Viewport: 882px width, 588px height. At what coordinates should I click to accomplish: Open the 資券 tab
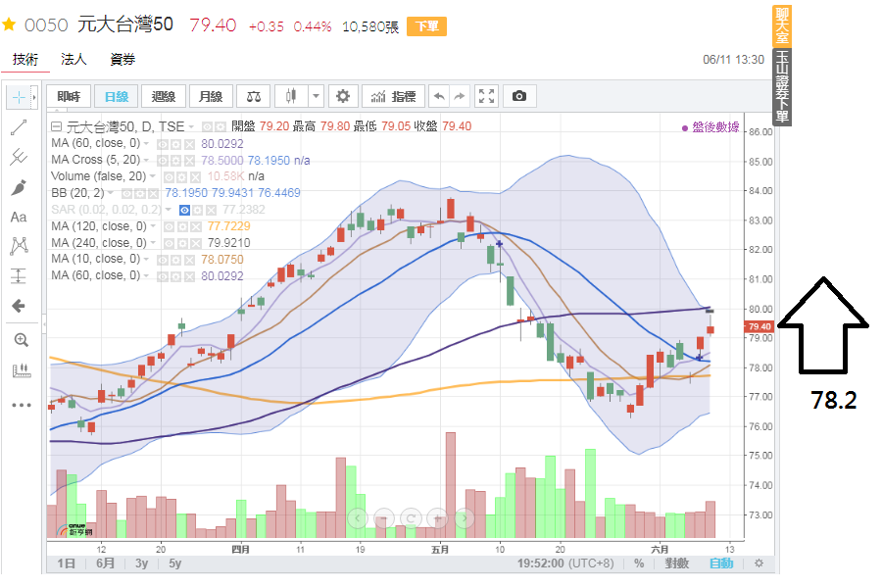(122, 60)
